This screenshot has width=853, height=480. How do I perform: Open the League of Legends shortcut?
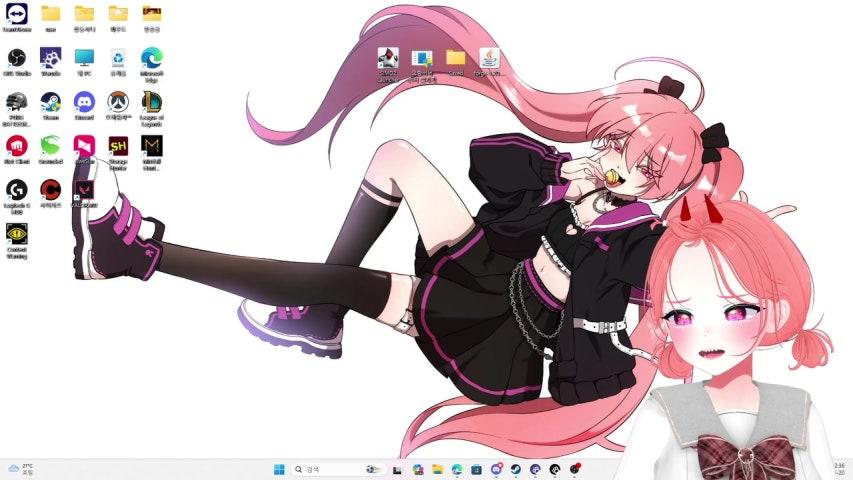click(x=152, y=102)
